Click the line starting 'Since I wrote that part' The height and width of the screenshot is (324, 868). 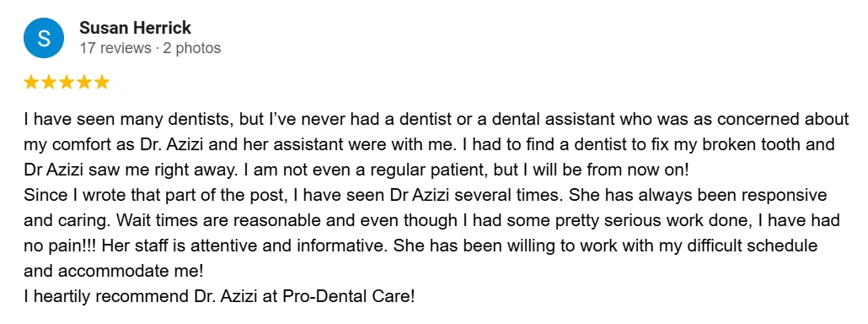tap(425, 196)
